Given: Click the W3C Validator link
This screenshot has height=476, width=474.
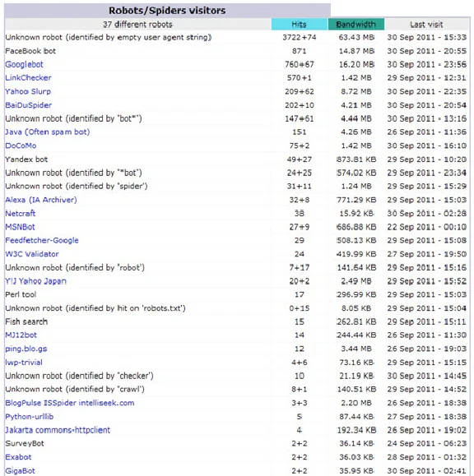Looking at the screenshot, I should point(32,254).
